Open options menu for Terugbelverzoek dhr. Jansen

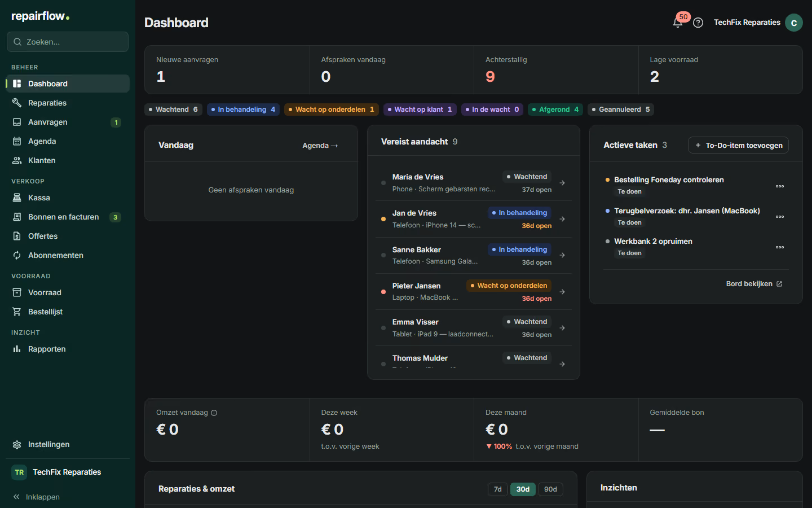pos(780,217)
